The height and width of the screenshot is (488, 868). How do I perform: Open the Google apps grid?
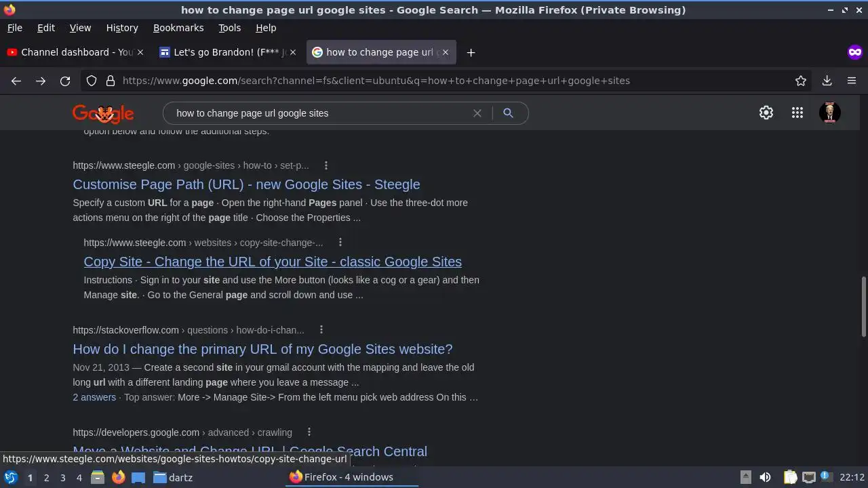tap(797, 113)
